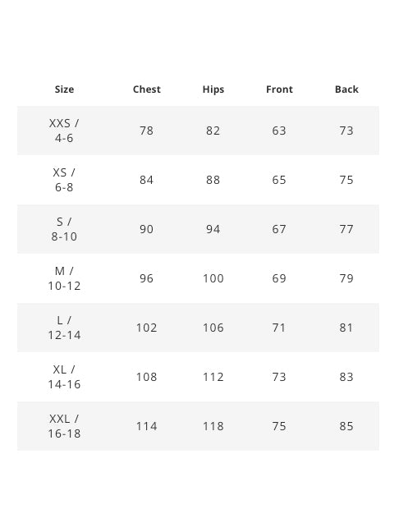Select the L / 12-14 size label
Viewport: 399px width, 532px height.
click(x=64, y=328)
